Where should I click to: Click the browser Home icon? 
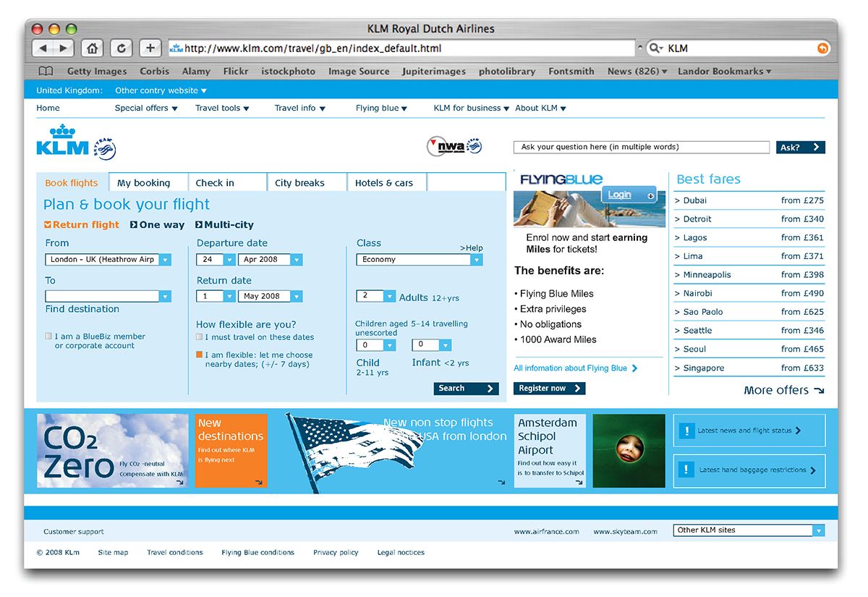point(92,48)
